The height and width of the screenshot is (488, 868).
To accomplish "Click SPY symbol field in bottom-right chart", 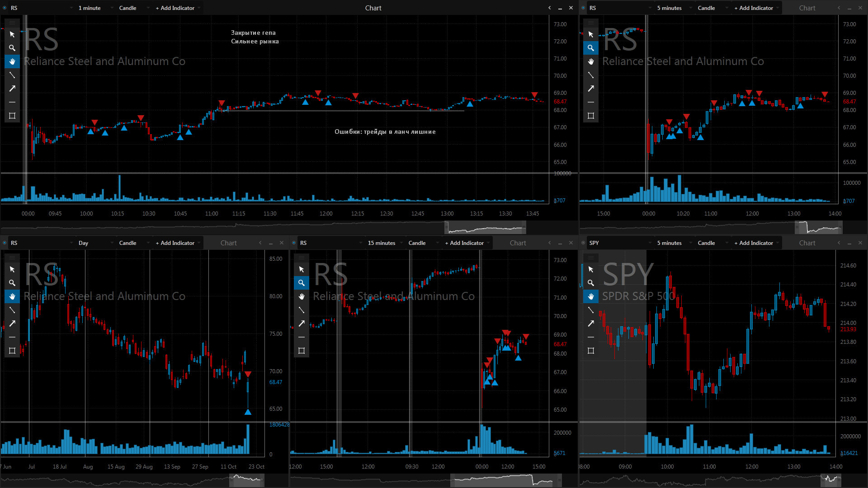I will click(620, 243).
